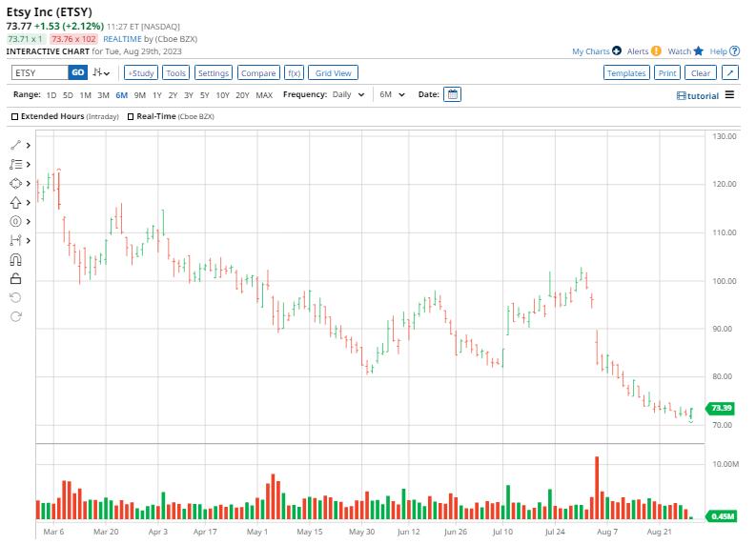Click the expand chart fullscreen arrow button
The height and width of the screenshot is (544, 756).
730,72
